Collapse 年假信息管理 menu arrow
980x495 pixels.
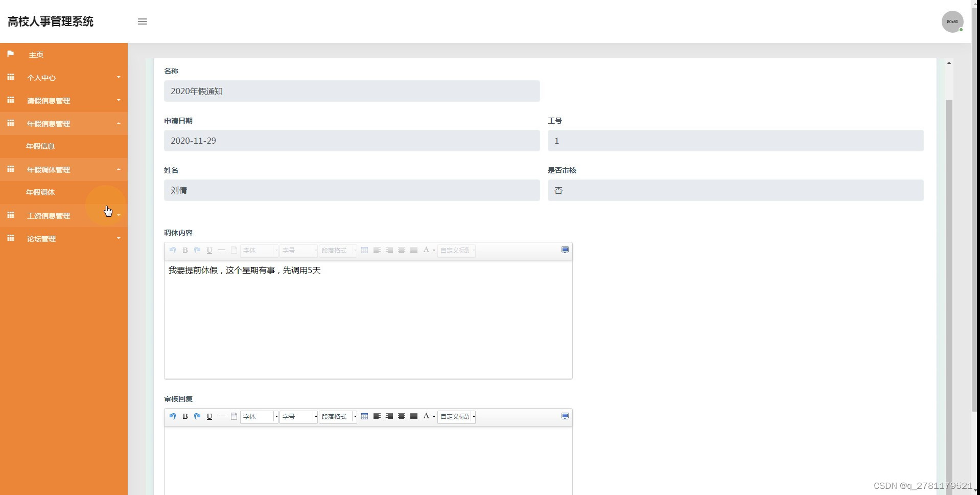point(119,123)
